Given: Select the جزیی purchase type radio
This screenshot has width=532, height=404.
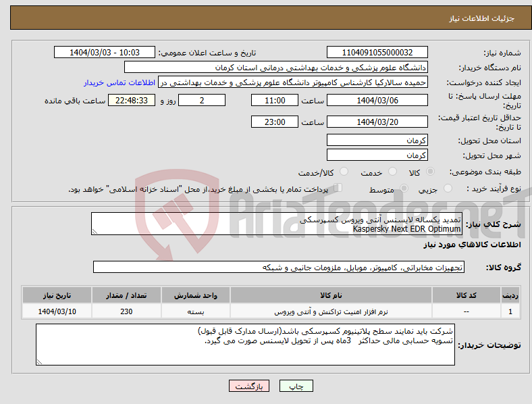Looking at the screenshot, I should pyautogui.click(x=448, y=188).
